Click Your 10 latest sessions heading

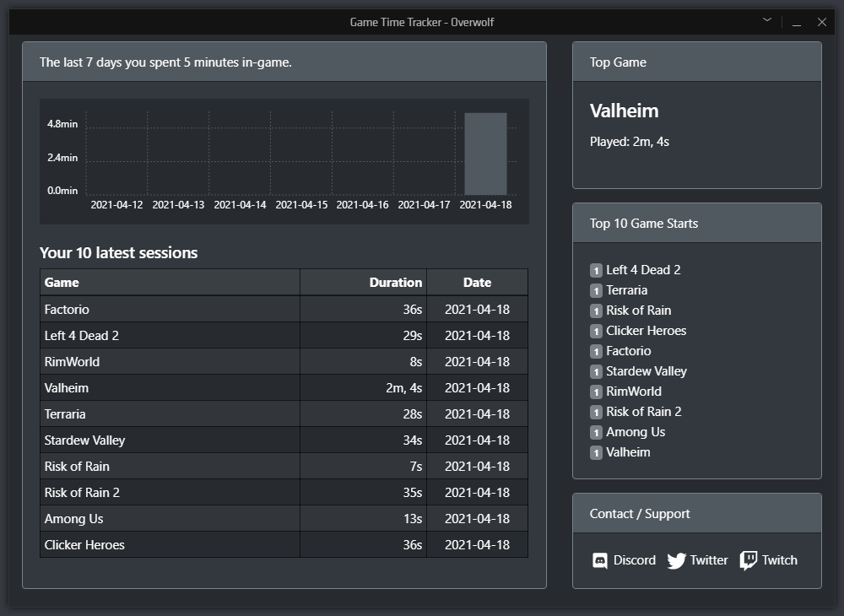118,253
